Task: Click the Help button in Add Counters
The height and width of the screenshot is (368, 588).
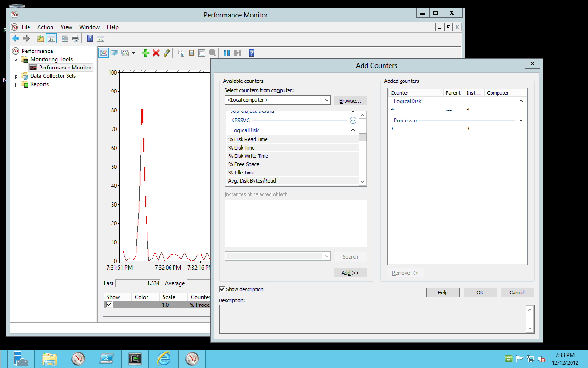Action: (x=443, y=293)
